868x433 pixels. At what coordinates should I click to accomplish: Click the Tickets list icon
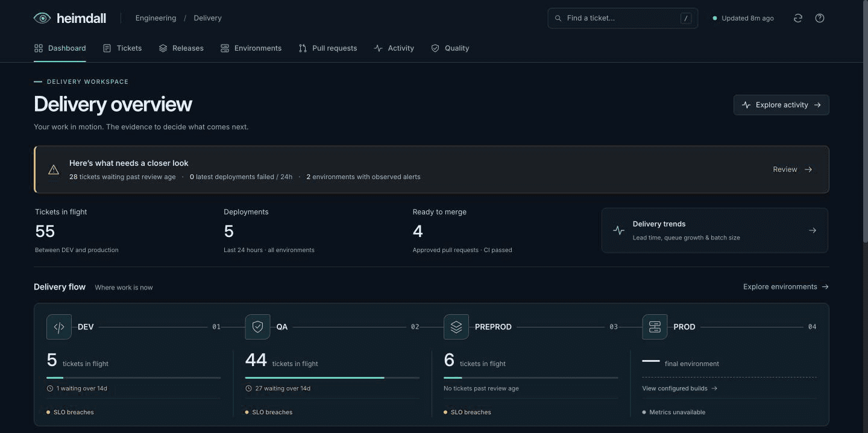pos(107,48)
